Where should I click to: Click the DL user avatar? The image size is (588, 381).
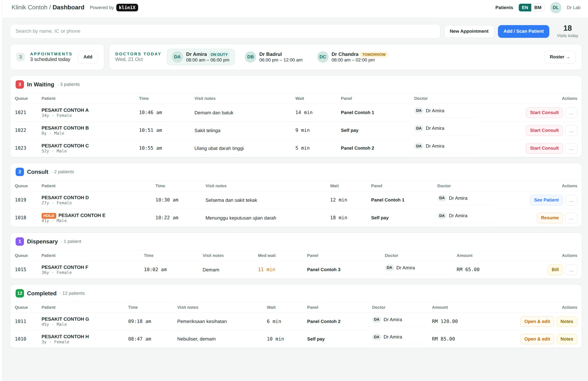(555, 8)
